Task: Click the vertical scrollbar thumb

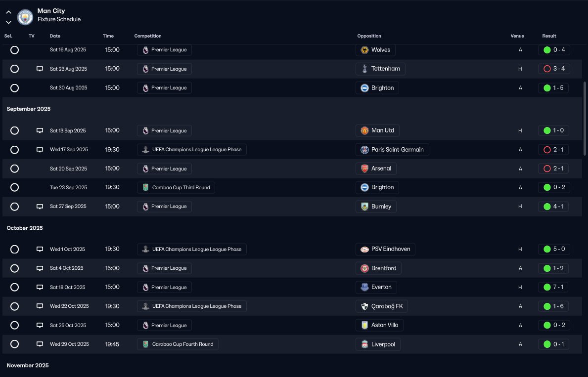Action: tap(584, 119)
